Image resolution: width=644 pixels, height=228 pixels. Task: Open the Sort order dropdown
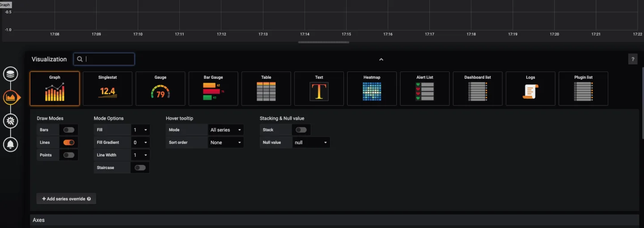[226, 143]
